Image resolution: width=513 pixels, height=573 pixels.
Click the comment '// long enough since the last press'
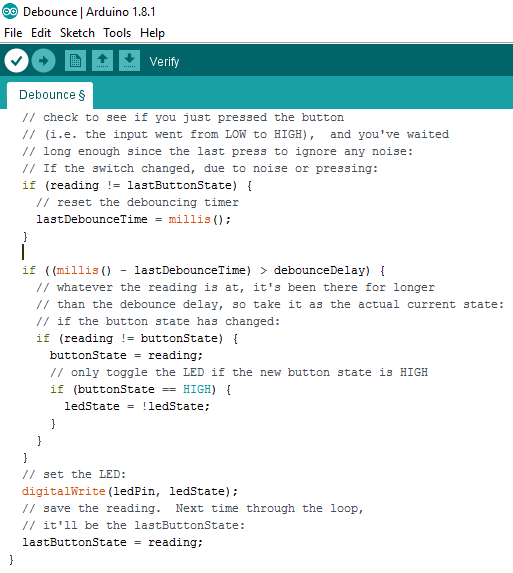pyautogui.click(x=217, y=151)
